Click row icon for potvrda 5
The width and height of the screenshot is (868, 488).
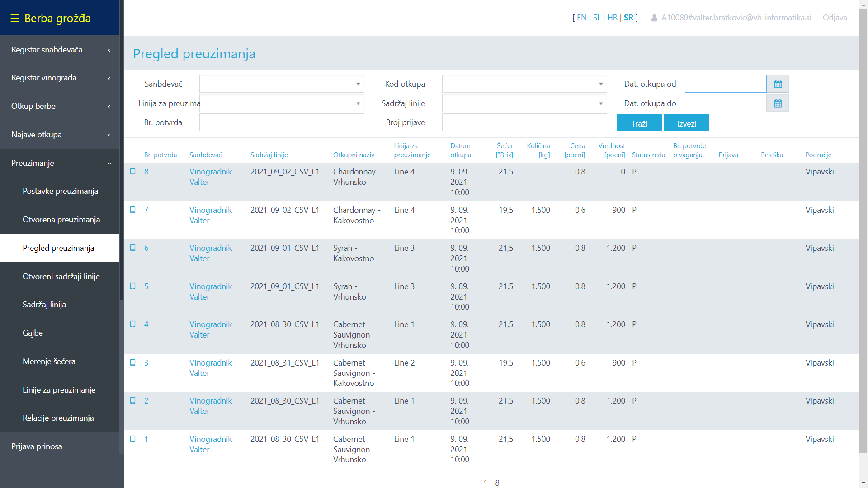point(133,286)
